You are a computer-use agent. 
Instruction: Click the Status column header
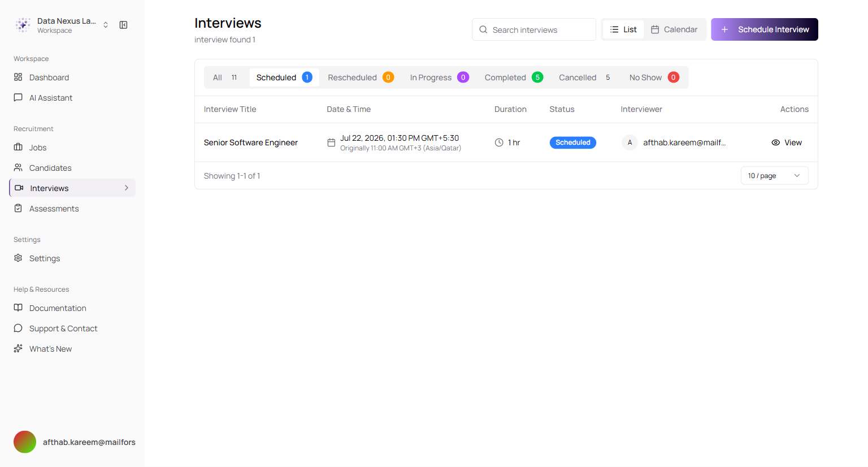(x=562, y=109)
